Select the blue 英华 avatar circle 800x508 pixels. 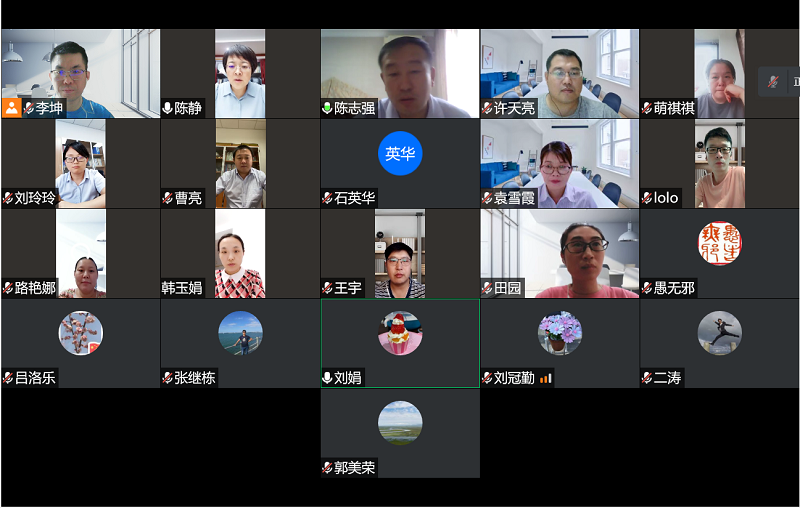click(x=400, y=154)
